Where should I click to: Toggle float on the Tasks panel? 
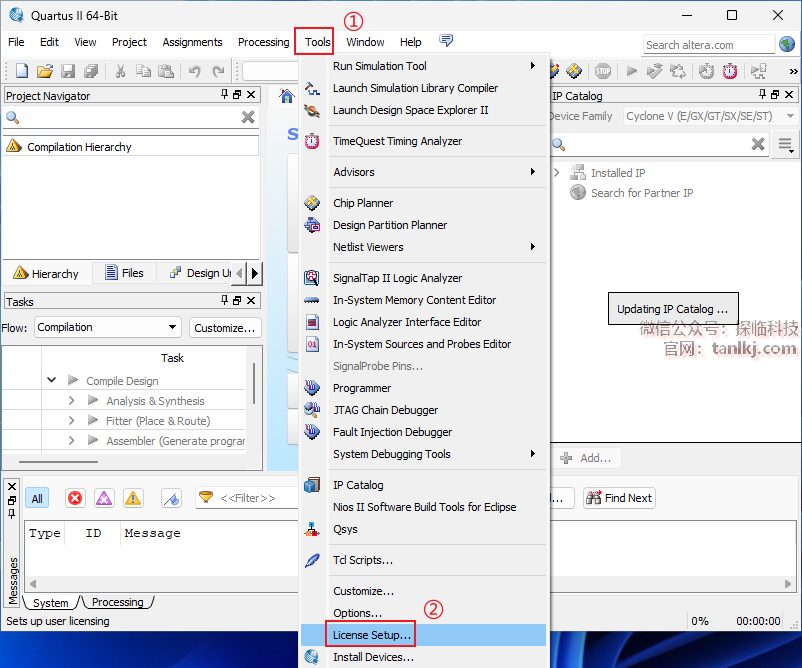(237, 301)
